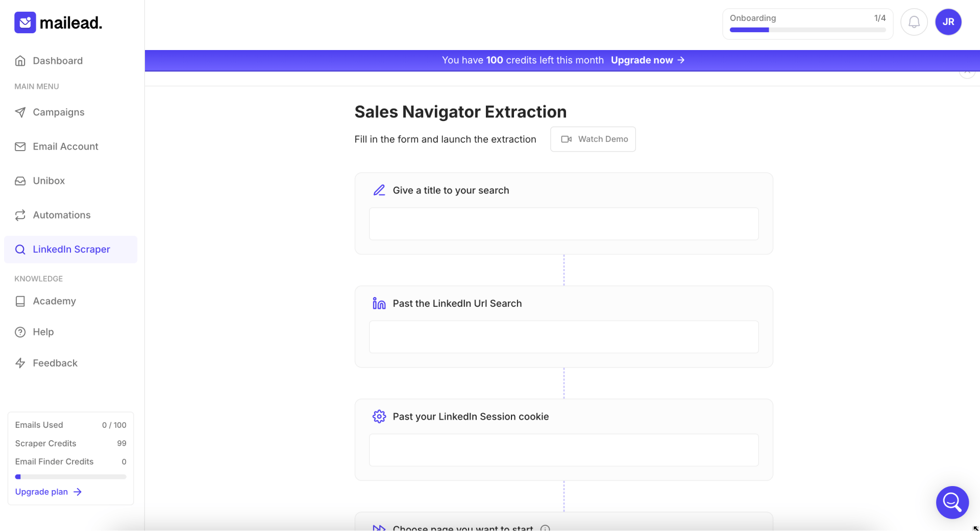Click the Dashboard home icon

click(x=20, y=61)
